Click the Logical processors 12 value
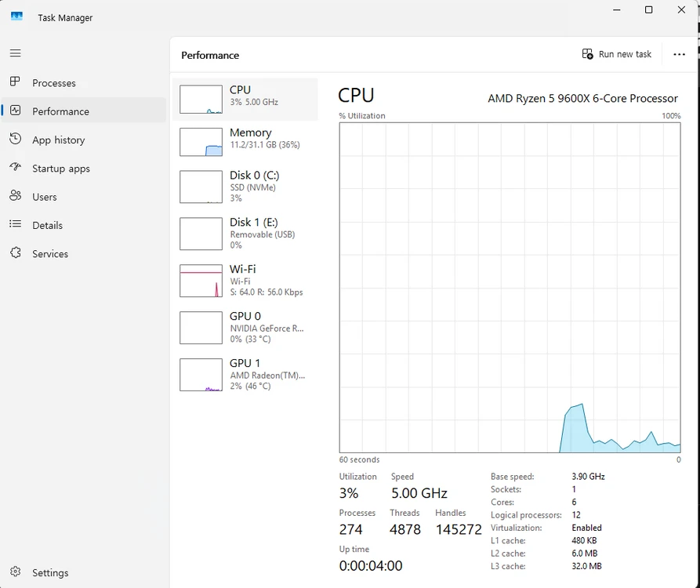The width and height of the screenshot is (700, 588). [x=576, y=515]
